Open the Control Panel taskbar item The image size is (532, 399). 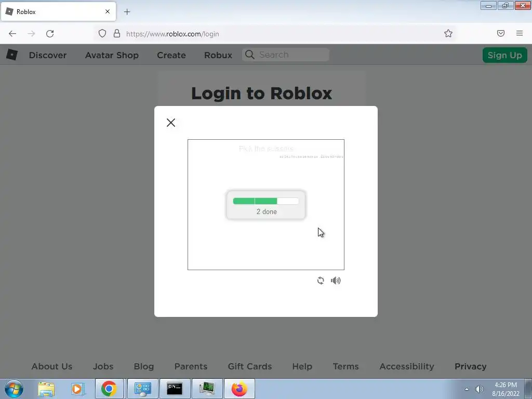pos(143,389)
